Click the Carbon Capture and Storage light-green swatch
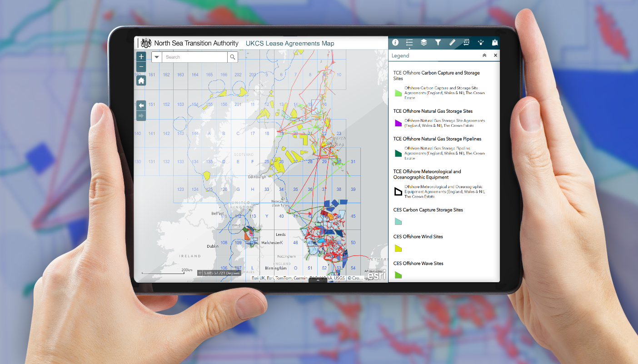This screenshot has width=638, height=364. coord(398,93)
